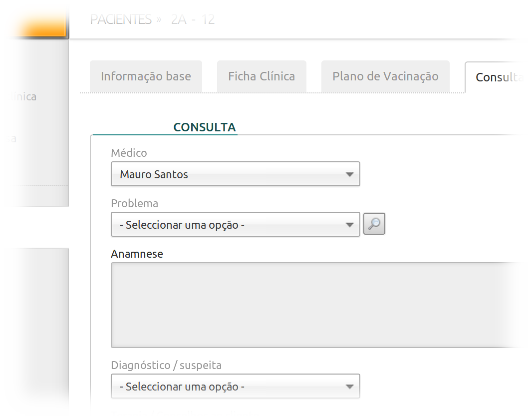Open the Problema dropdown arrow
The height and width of the screenshot is (420, 532).
pos(349,225)
